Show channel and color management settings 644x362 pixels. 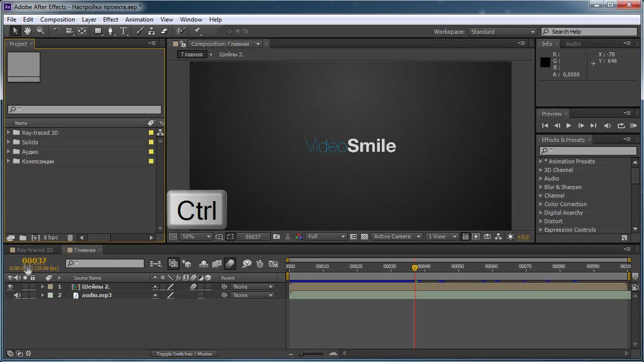pos(299,236)
